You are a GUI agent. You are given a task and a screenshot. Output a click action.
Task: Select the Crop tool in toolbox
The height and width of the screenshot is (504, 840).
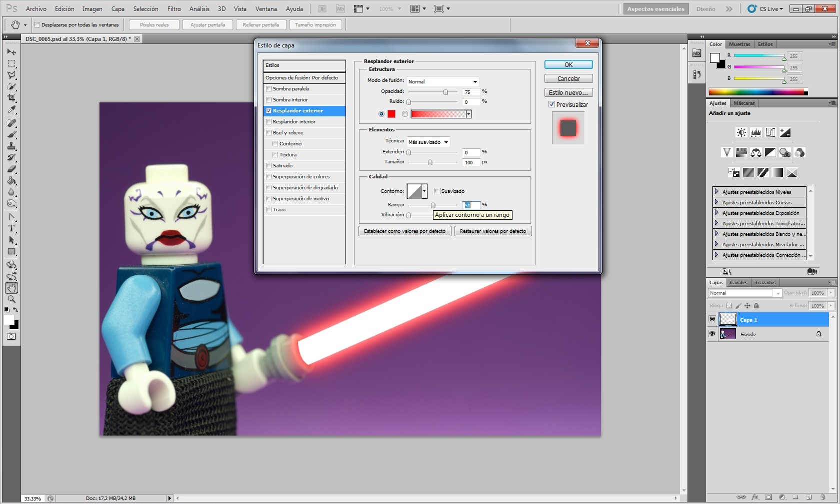(11, 98)
